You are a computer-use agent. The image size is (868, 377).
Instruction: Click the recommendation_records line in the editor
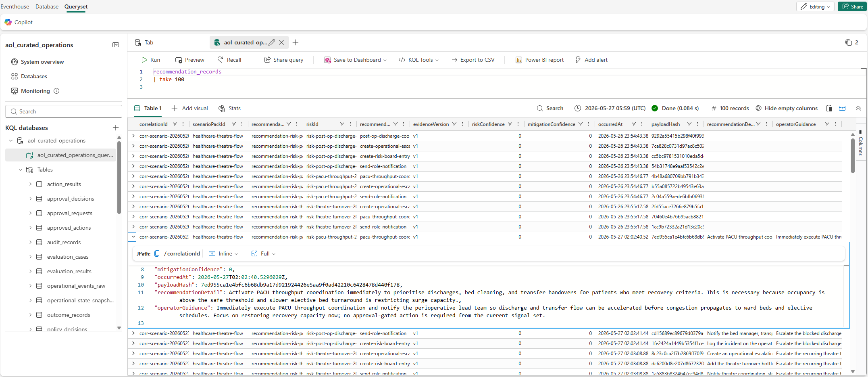pos(187,71)
